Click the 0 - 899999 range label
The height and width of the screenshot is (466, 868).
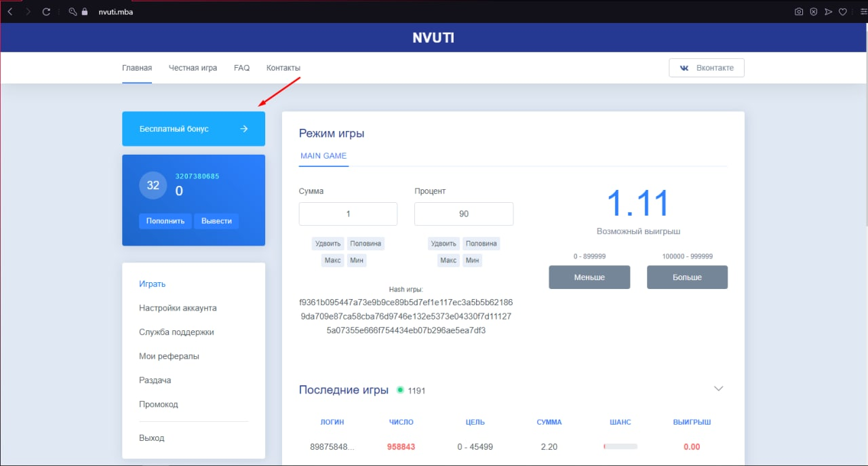pyautogui.click(x=589, y=256)
